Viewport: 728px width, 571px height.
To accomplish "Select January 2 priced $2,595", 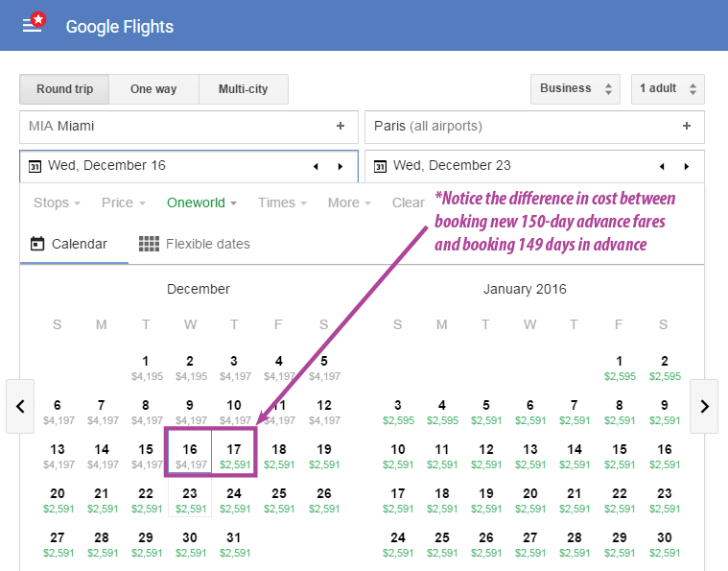I will pyautogui.click(x=665, y=368).
